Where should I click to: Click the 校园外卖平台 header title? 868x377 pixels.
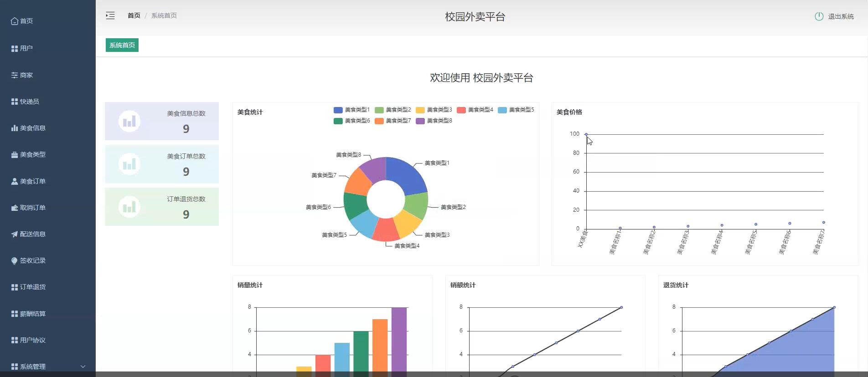pyautogui.click(x=475, y=17)
